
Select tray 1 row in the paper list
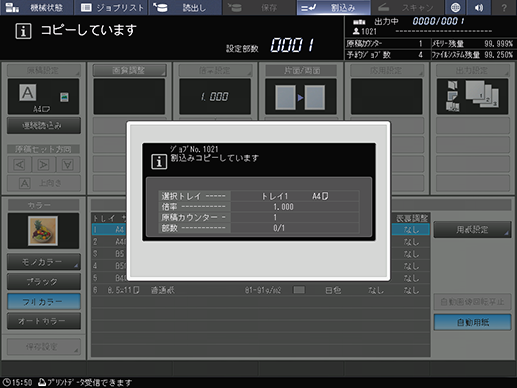[261, 230]
